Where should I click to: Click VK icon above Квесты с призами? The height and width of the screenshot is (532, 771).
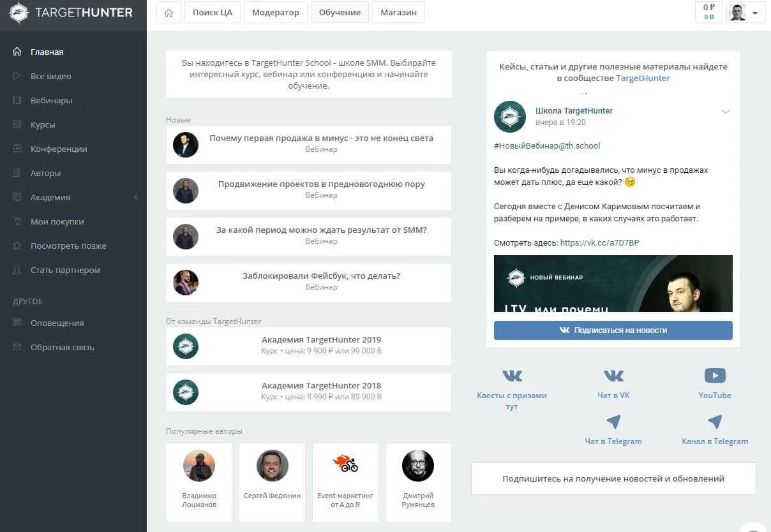point(512,375)
